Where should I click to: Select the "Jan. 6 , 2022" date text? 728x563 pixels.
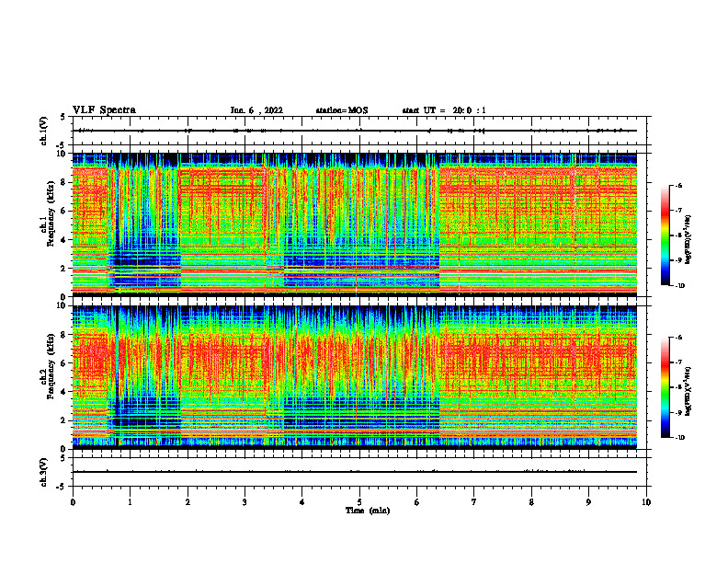coord(256,110)
